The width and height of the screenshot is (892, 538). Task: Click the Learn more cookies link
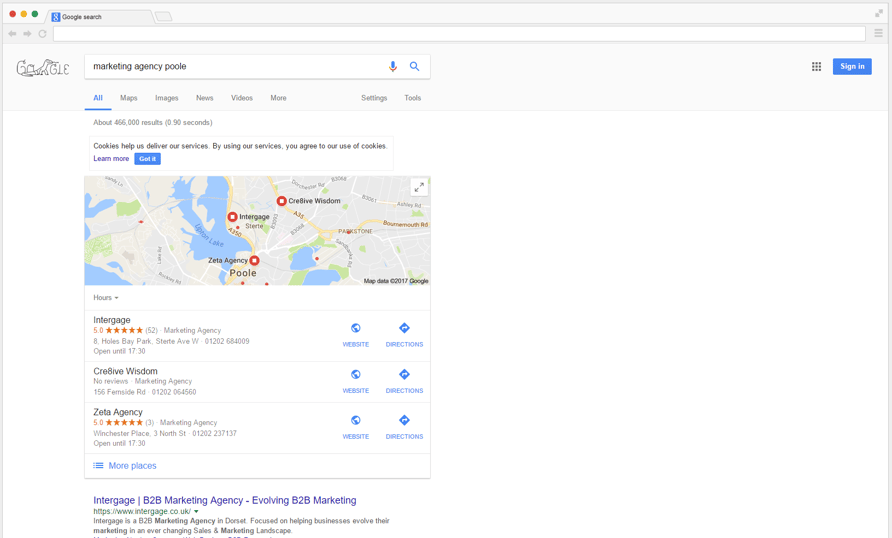click(111, 159)
